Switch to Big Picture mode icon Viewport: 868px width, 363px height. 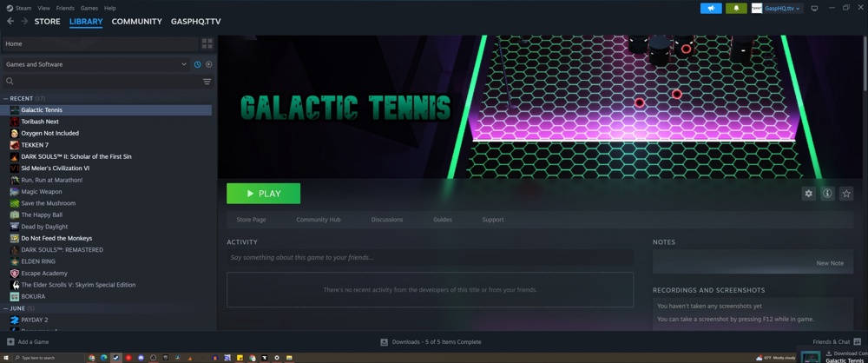(814, 9)
